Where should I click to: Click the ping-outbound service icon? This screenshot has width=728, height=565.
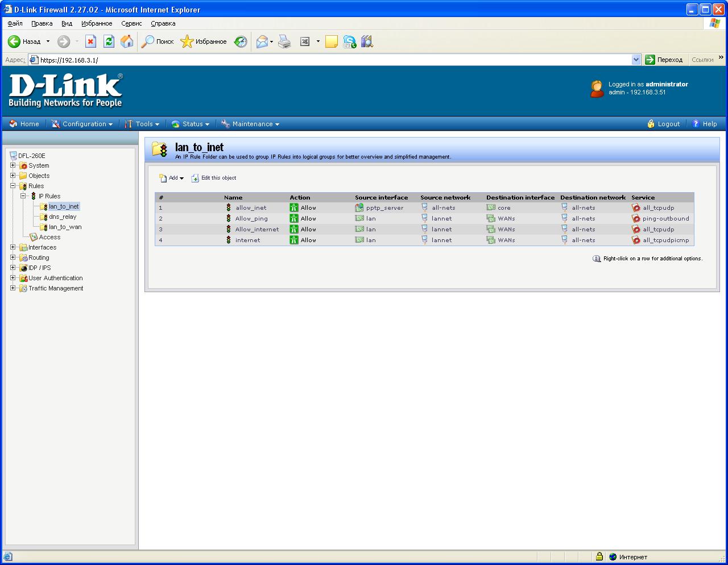tap(636, 219)
